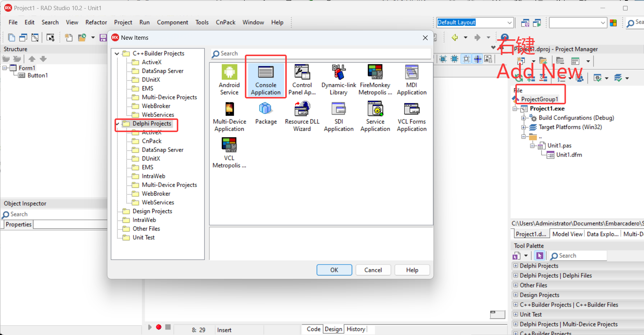The width and height of the screenshot is (644, 335).
Task: Click the New Items toolbar icon
Action: tap(12, 37)
